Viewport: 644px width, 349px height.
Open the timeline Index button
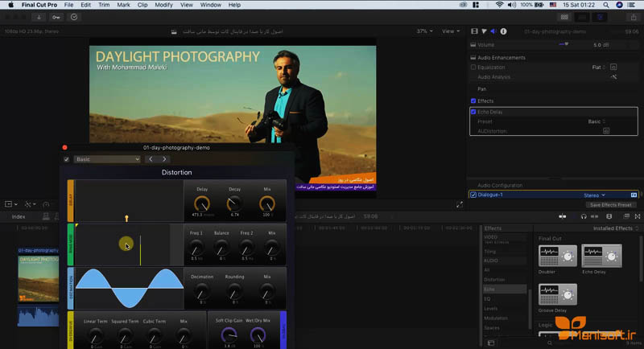(19, 216)
